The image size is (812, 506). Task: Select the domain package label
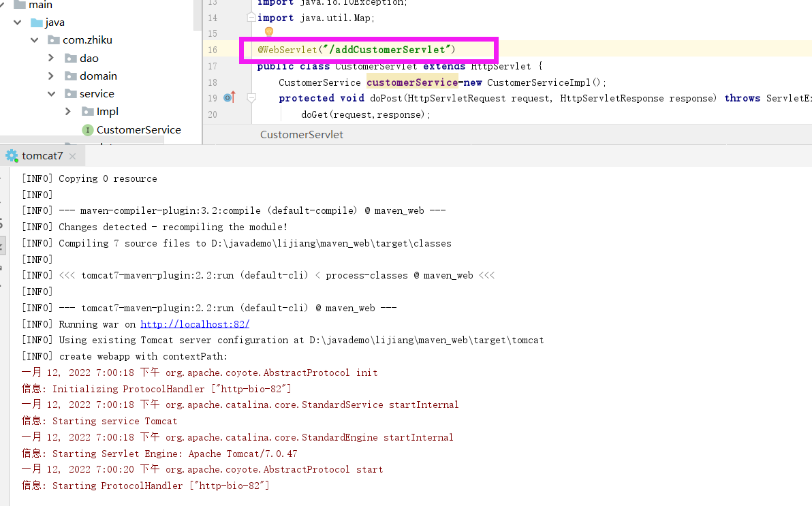[98, 76]
